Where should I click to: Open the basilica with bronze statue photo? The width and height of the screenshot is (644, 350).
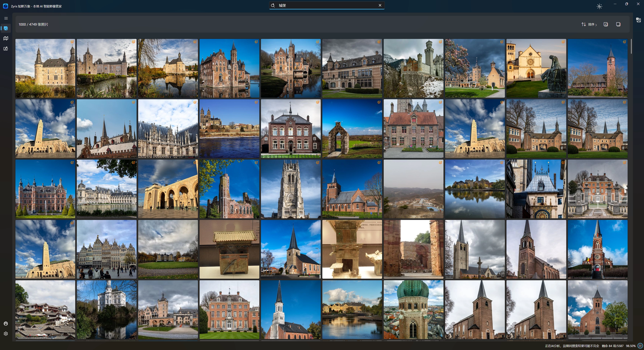(536, 68)
